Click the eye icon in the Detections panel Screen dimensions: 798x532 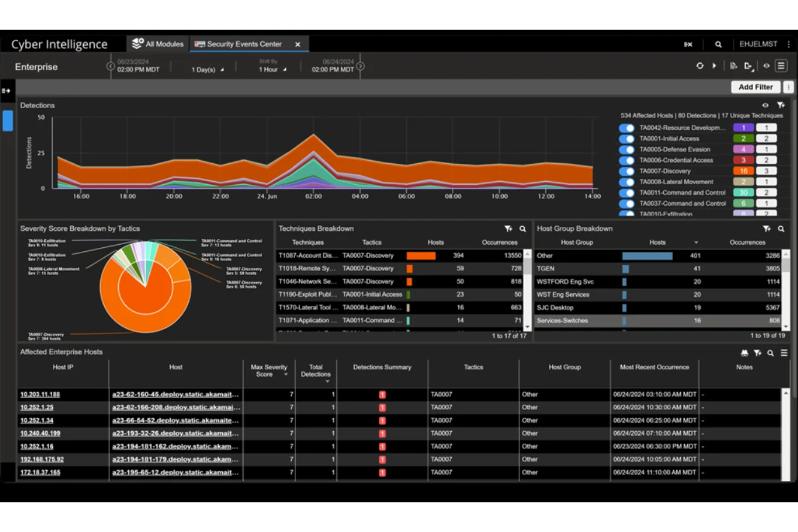pos(766,106)
